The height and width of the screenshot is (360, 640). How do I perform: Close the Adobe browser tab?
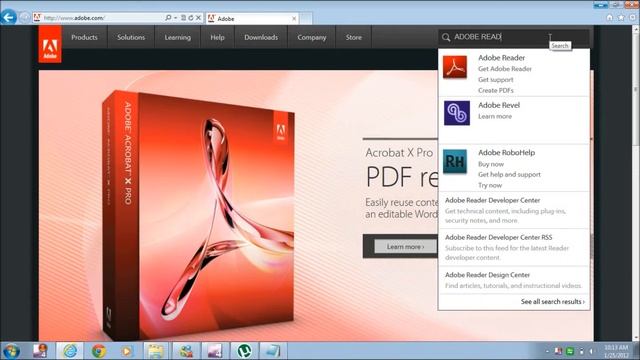(294, 18)
